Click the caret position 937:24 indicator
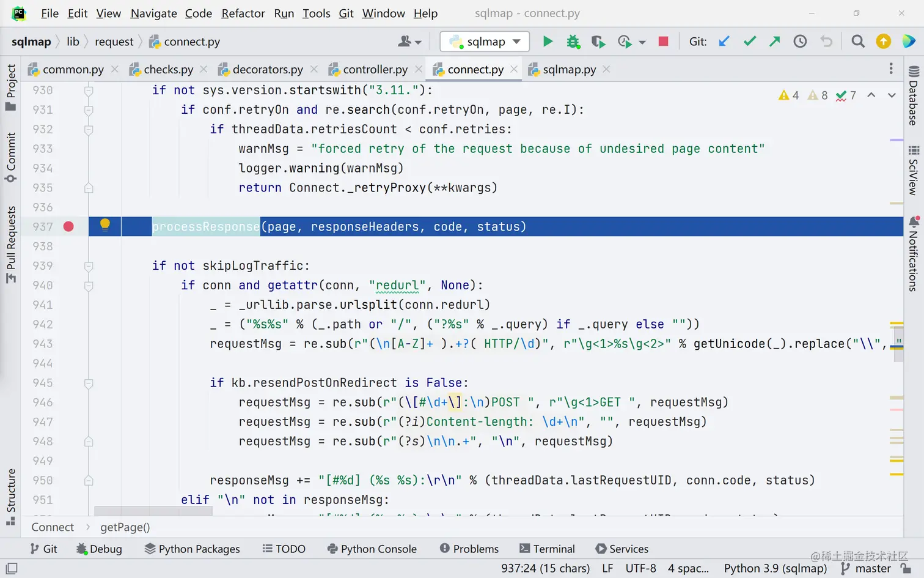This screenshot has width=924, height=578. click(546, 568)
